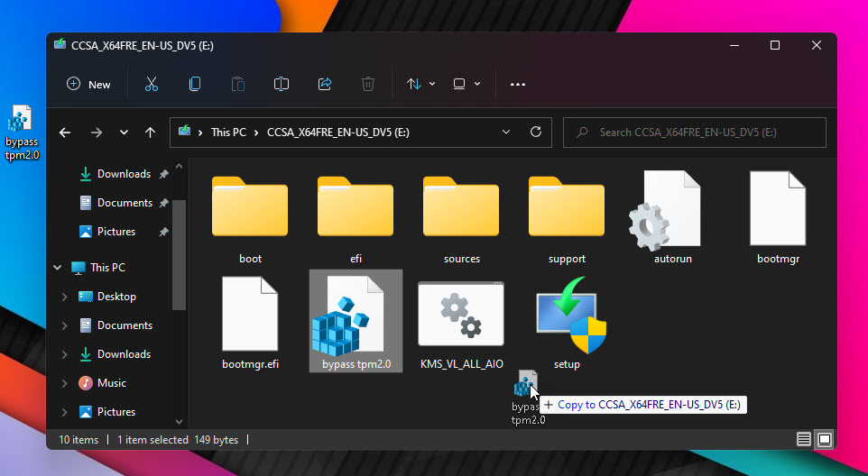Go up one folder level
The width and height of the screenshot is (868, 476).
[150, 133]
